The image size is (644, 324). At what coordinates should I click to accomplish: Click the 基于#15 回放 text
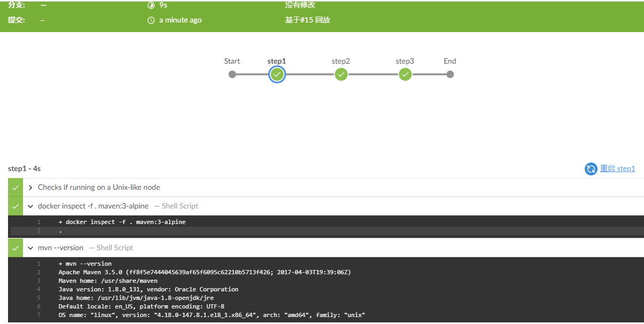(x=308, y=20)
